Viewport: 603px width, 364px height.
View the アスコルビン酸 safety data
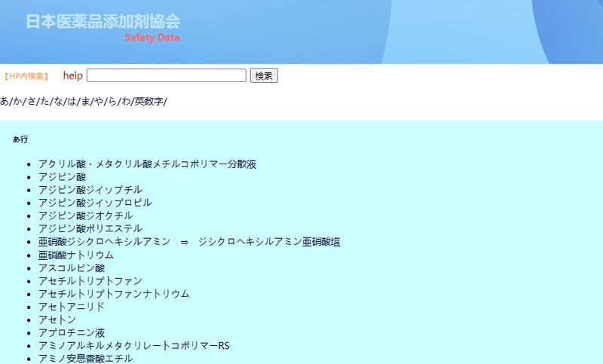72,268
